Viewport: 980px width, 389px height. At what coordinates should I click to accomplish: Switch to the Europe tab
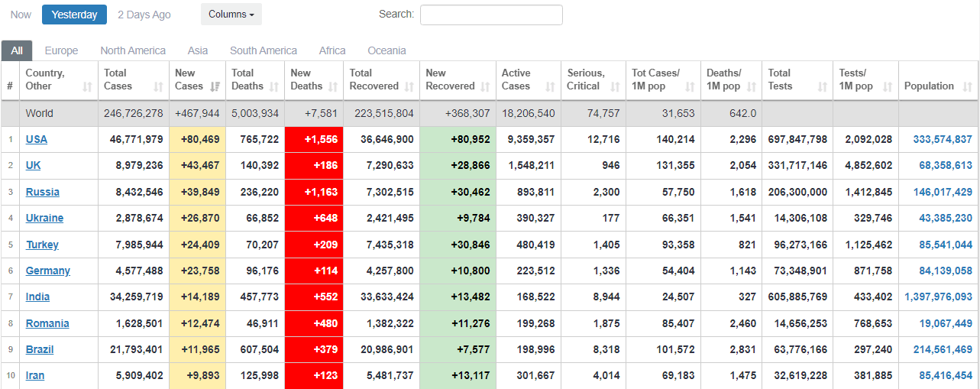pyautogui.click(x=61, y=50)
